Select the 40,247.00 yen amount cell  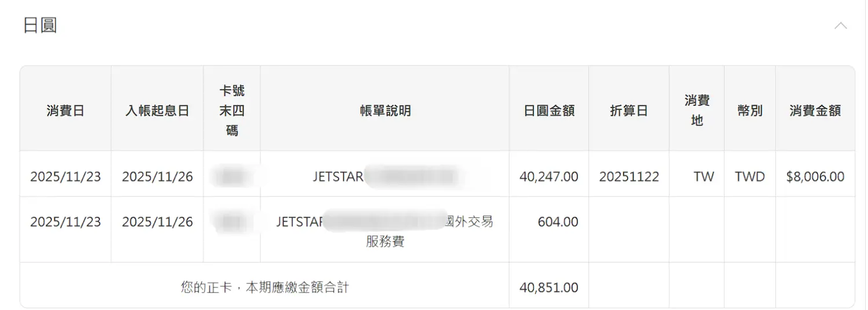tap(549, 176)
